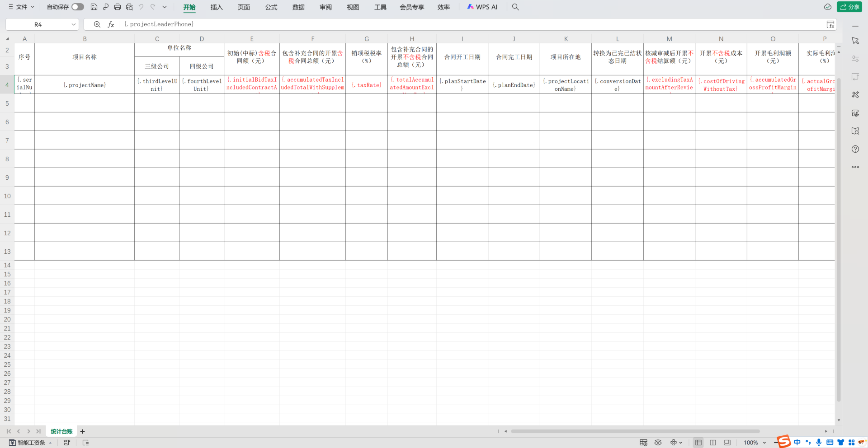Click the 项目名称 header cell
This screenshot has width=868, height=448.
85,57
